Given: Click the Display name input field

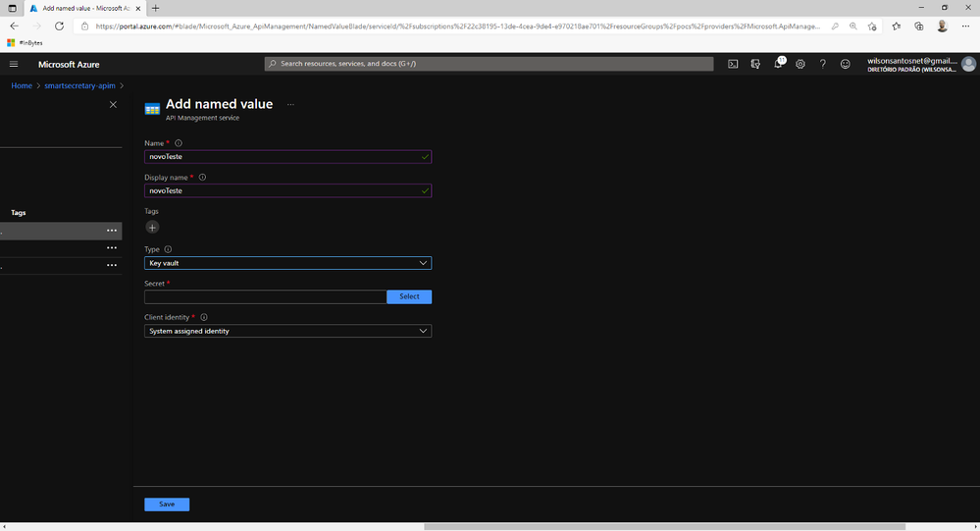Looking at the screenshot, I should (x=287, y=190).
